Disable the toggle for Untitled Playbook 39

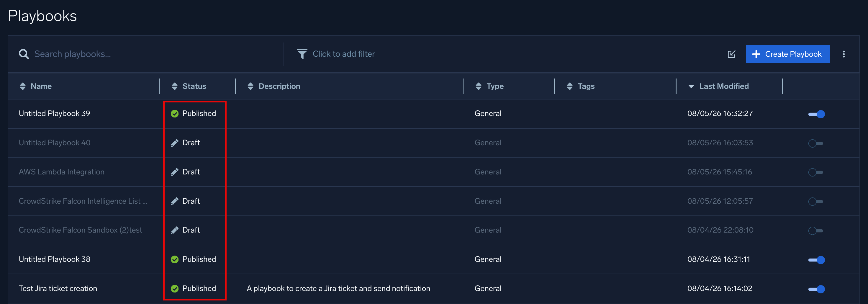click(x=816, y=114)
